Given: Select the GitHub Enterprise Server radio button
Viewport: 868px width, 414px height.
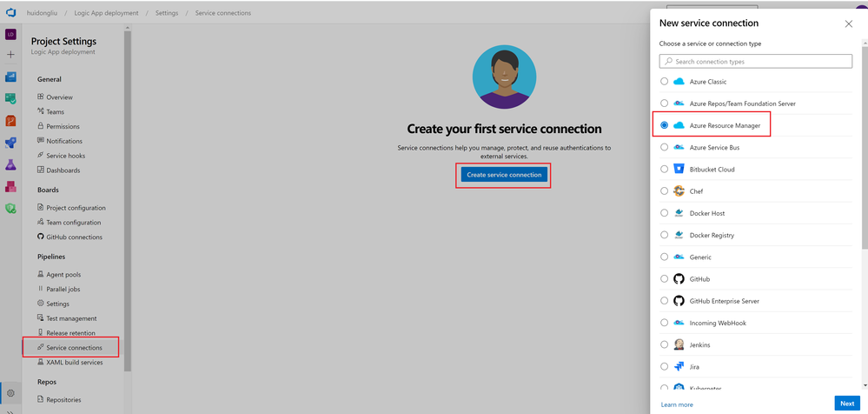Looking at the screenshot, I should tap(665, 301).
